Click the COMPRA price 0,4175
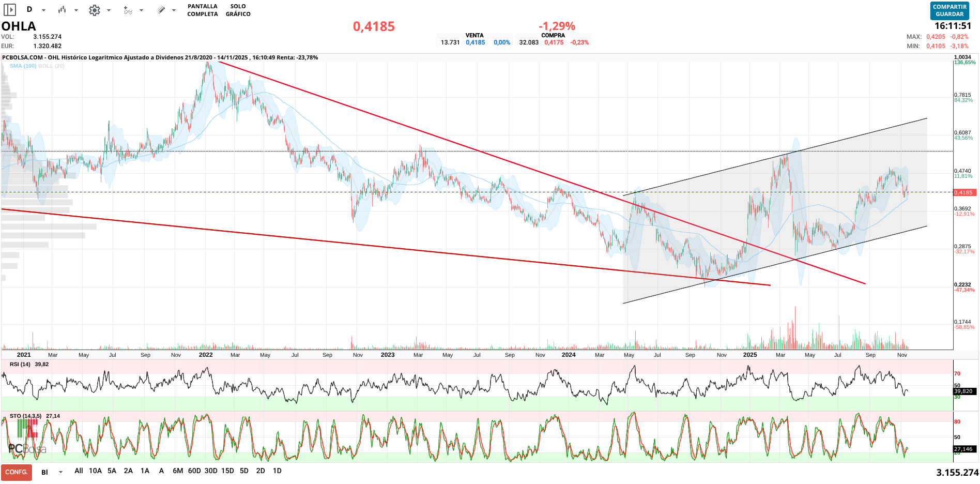Screen dimensions: 980x484 click(x=554, y=42)
